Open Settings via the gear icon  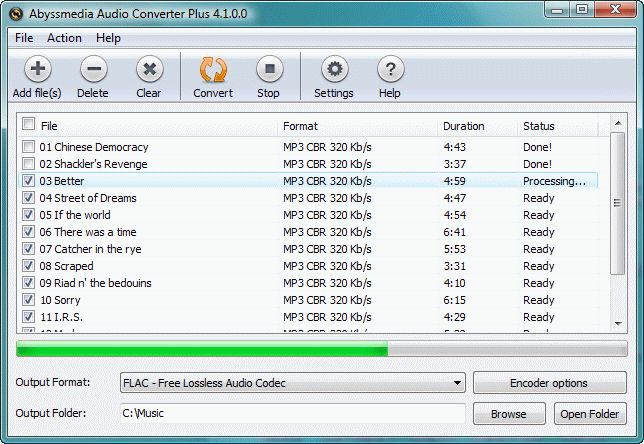point(334,69)
